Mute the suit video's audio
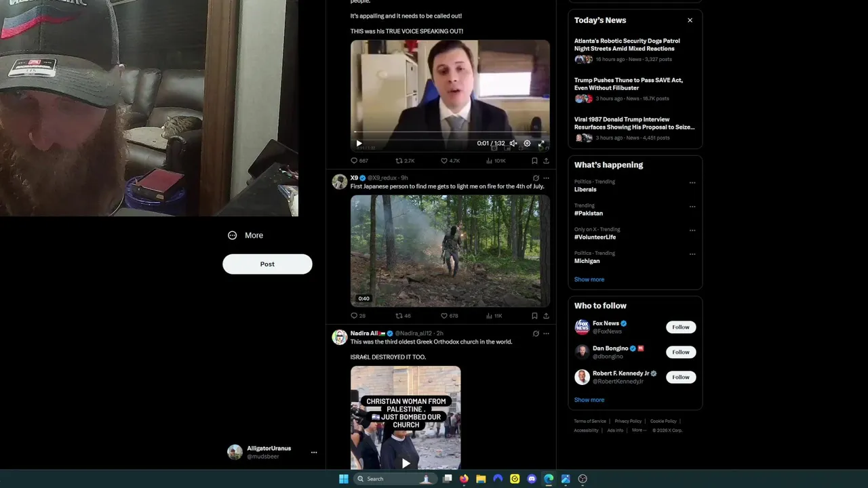868x488 pixels. [x=513, y=144]
